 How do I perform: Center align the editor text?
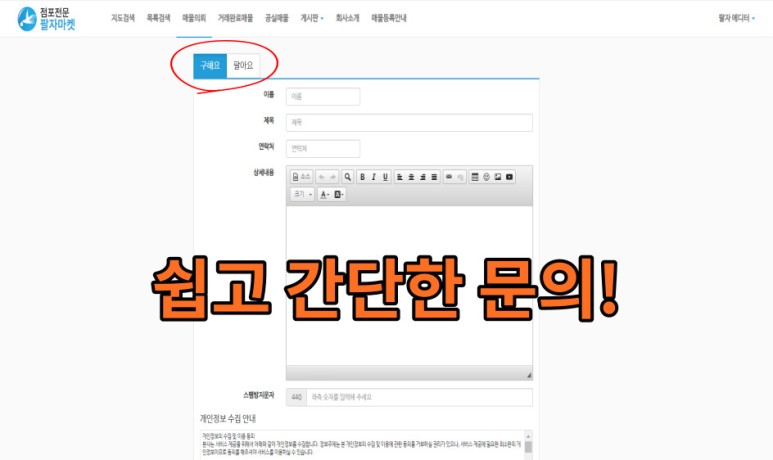tap(411, 177)
